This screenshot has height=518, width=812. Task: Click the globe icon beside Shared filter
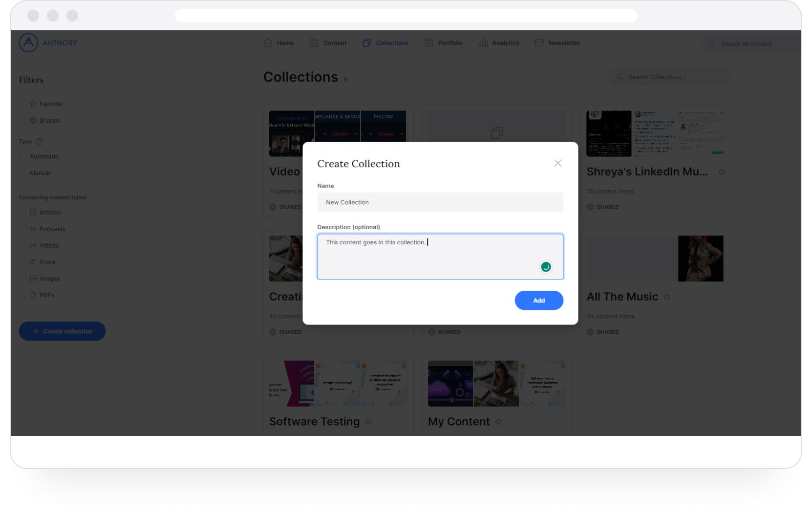click(33, 120)
